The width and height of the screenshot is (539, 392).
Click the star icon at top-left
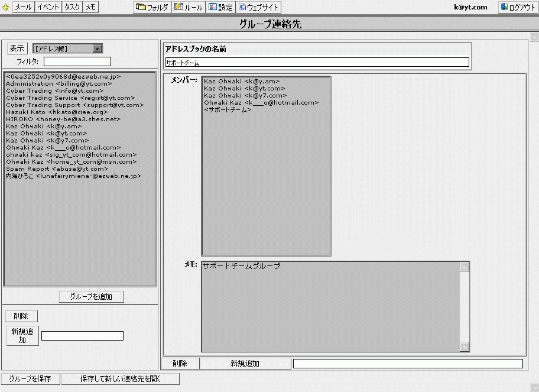(x=6, y=8)
